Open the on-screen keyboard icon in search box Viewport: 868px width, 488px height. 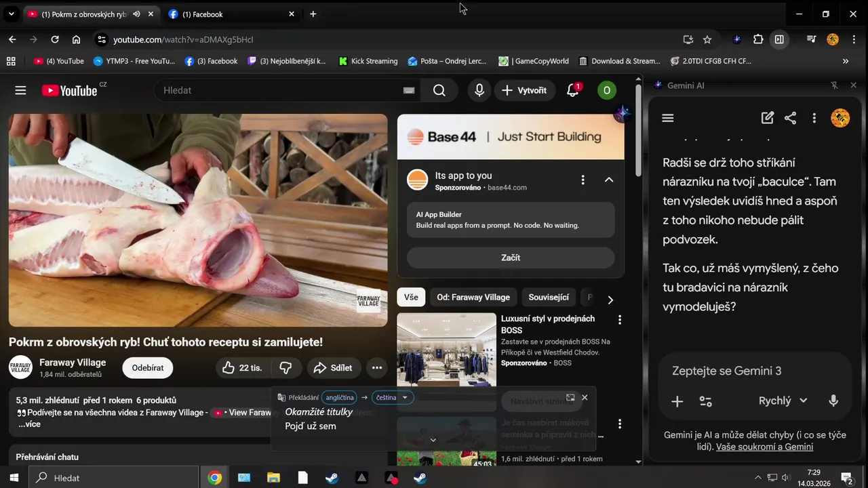coord(408,90)
